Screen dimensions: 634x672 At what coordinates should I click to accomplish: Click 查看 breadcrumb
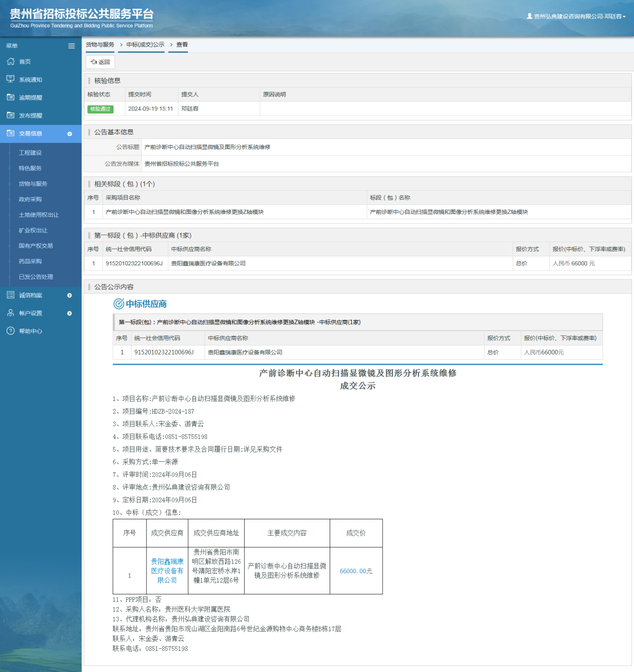point(182,44)
